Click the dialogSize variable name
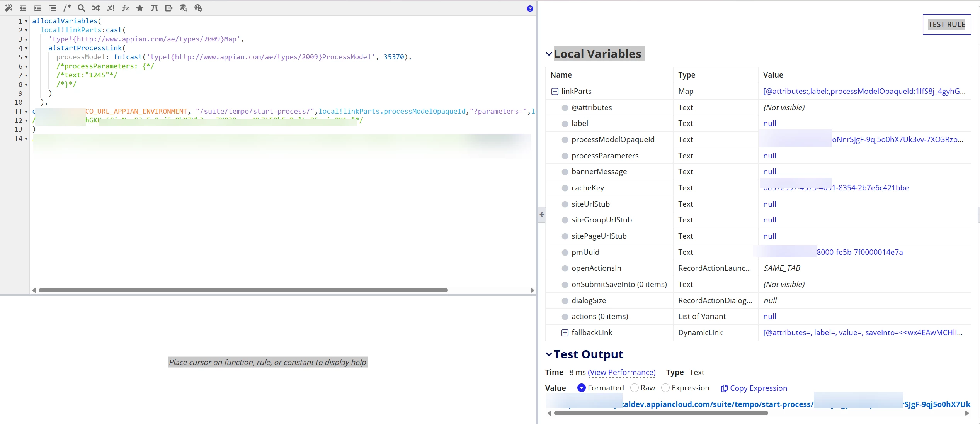The width and height of the screenshot is (980, 424). coord(589,300)
